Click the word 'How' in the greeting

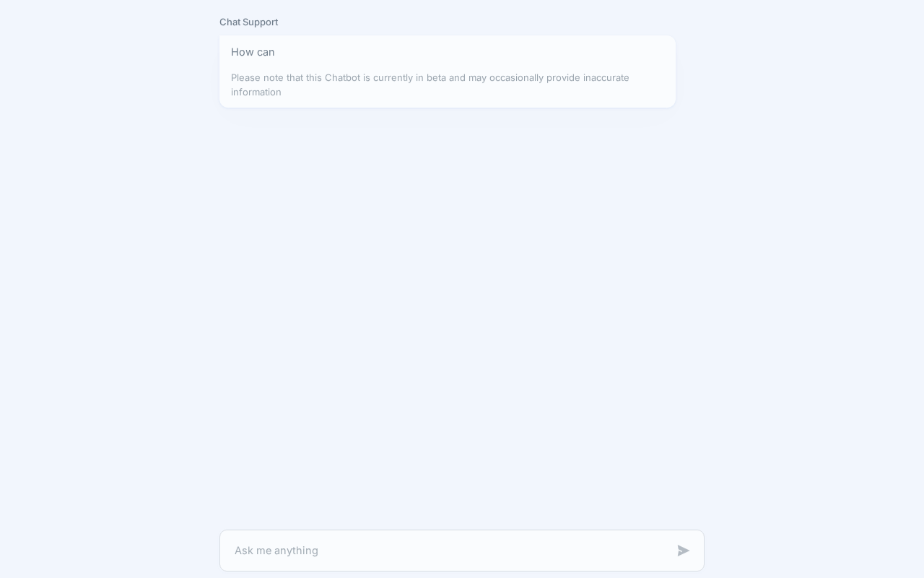point(243,52)
